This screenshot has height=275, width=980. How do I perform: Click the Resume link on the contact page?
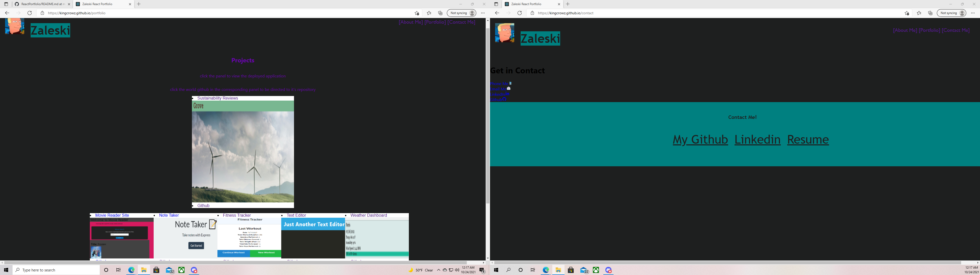(808, 139)
